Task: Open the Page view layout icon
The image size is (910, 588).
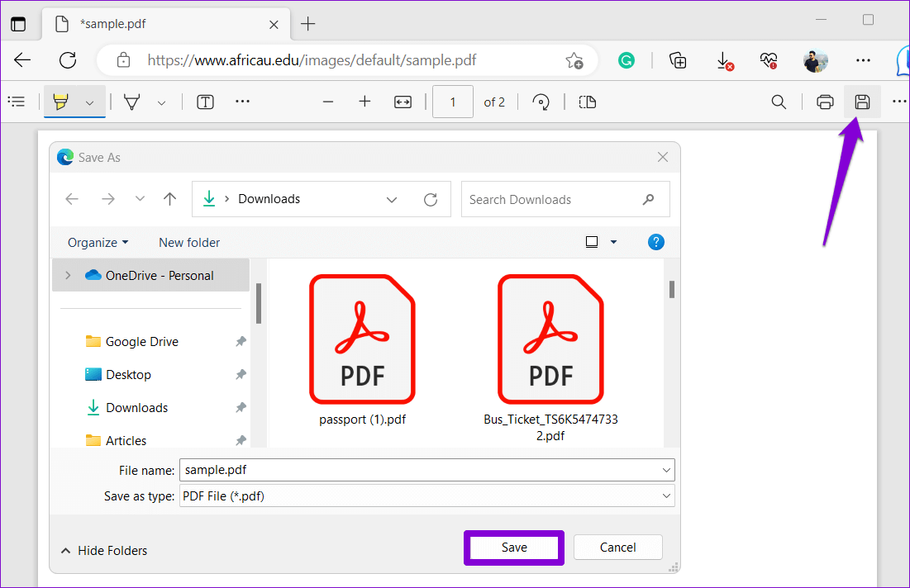Action: (x=587, y=102)
